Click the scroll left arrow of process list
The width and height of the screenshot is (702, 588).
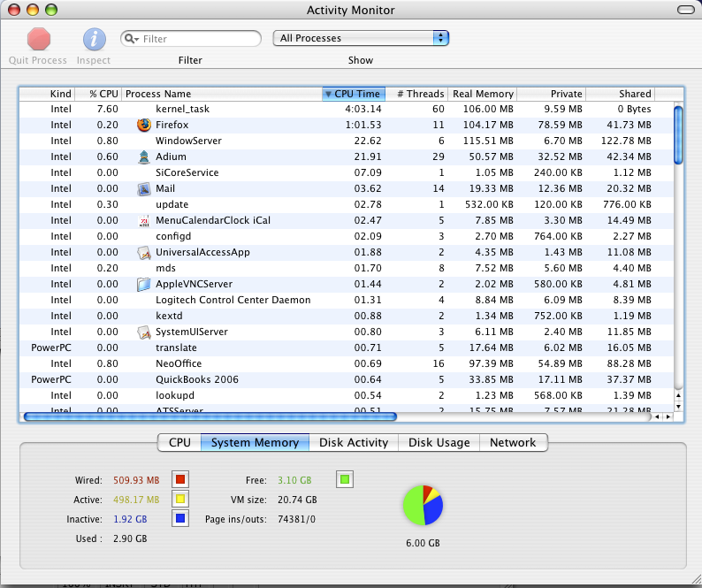[x=657, y=417]
